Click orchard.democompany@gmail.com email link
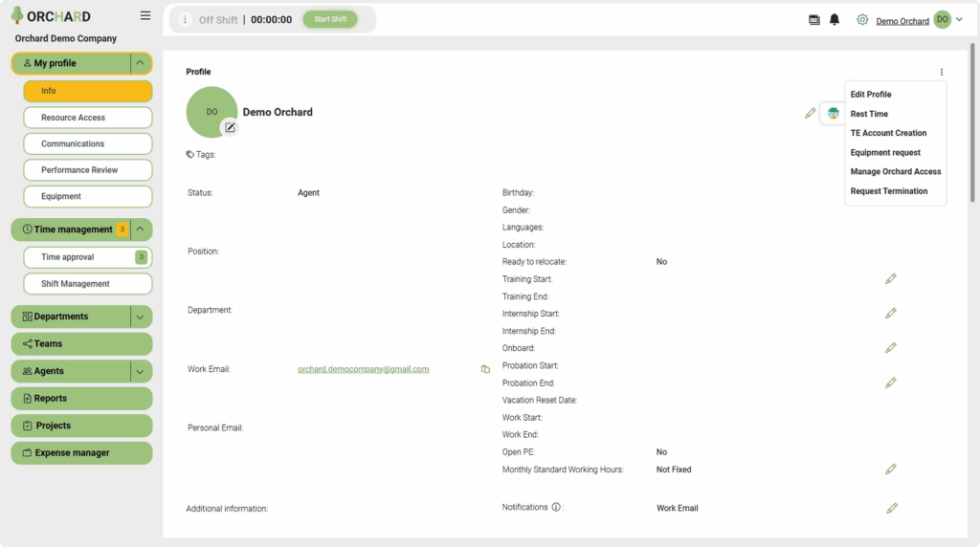 (x=363, y=369)
